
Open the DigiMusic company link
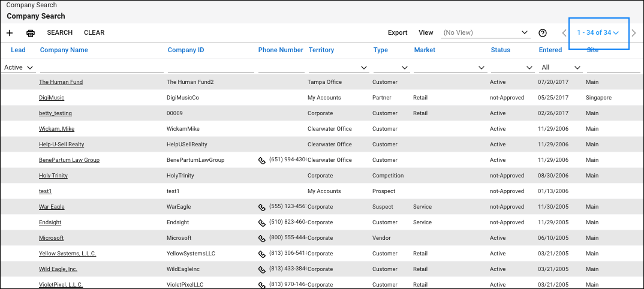52,98
